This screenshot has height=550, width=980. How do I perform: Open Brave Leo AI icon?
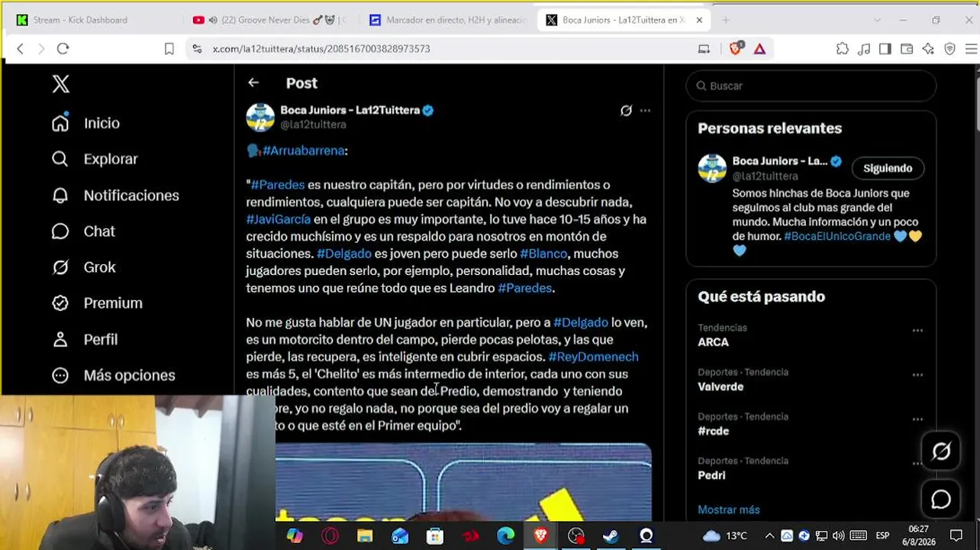[x=928, y=48]
